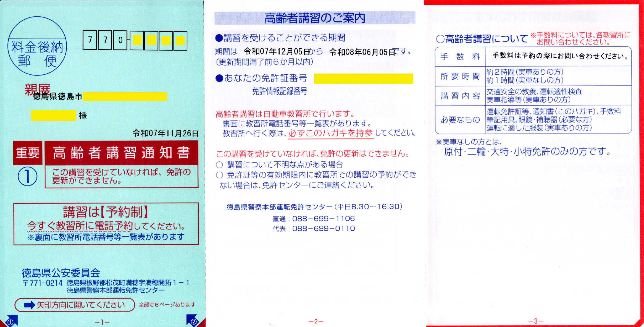Click the yellow redaction over the license number
This screenshot has height=327, width=644.
(364, 79)
